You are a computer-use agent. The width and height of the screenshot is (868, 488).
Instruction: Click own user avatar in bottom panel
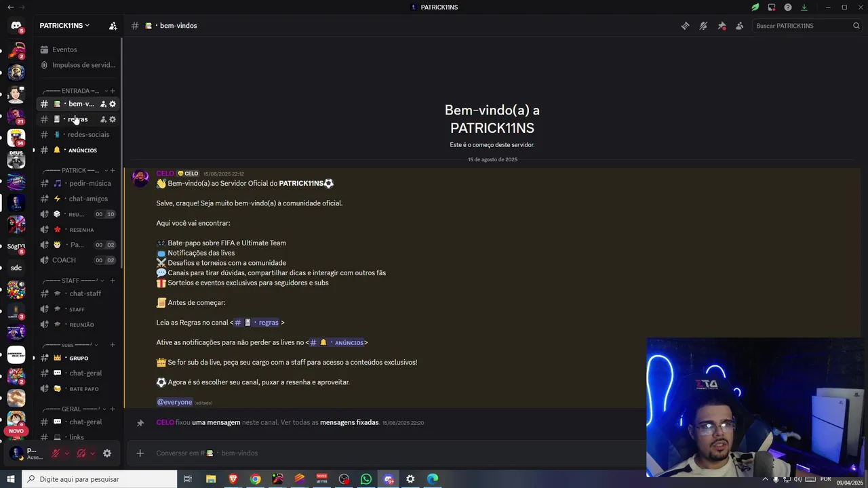pos(16,453)
